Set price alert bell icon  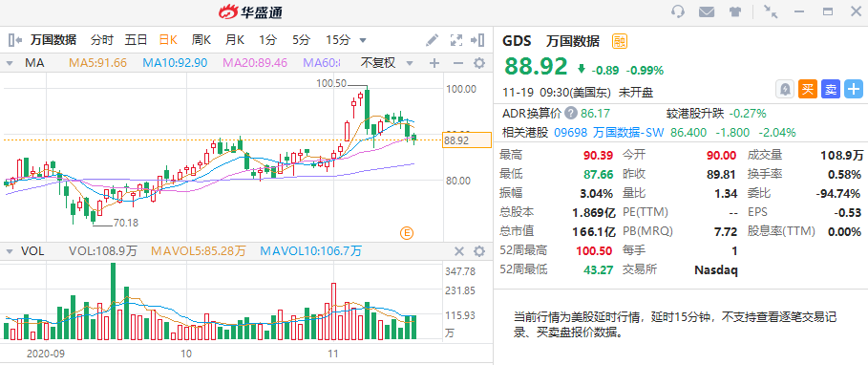784,89
